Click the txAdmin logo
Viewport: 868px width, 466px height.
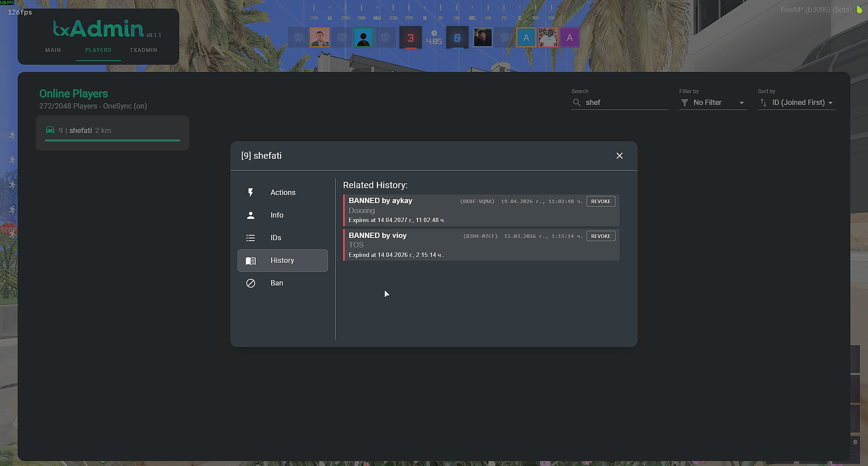[x=98, y=29]
